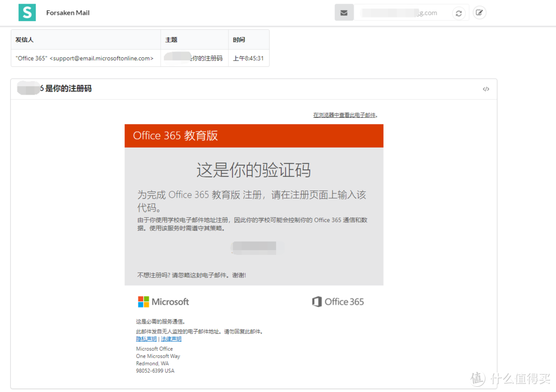Viewport: 556px width, 392px height.
Task: Click the Office 365 教育版 orange banner
Action: (254, 136)
